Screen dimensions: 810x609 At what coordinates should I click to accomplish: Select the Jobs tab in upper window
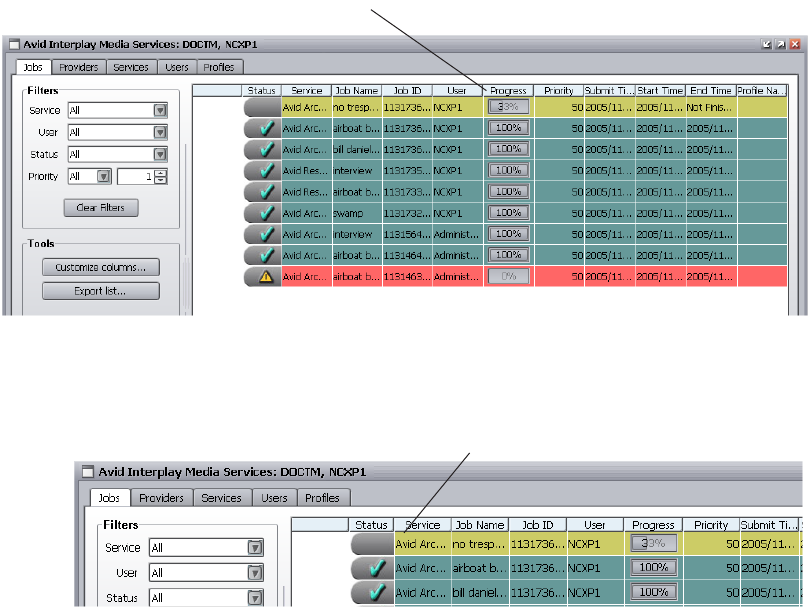coord(33,67)
